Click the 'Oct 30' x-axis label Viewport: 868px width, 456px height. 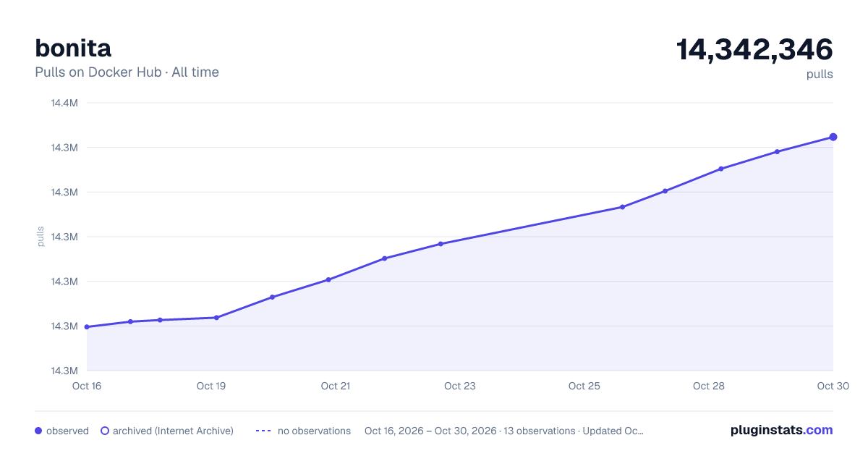tap(832, 386)
